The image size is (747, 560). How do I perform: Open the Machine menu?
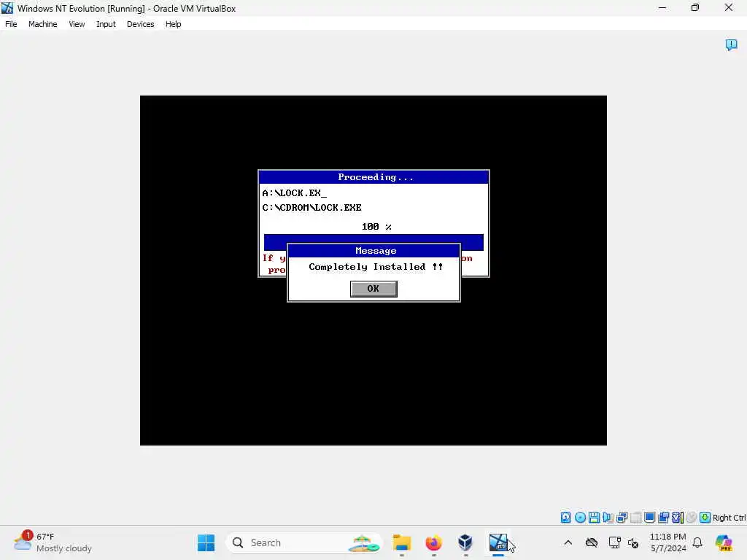pos(42,24)
